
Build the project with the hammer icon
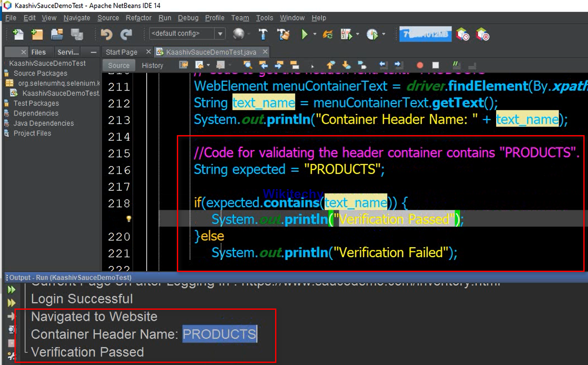[263, 34]
